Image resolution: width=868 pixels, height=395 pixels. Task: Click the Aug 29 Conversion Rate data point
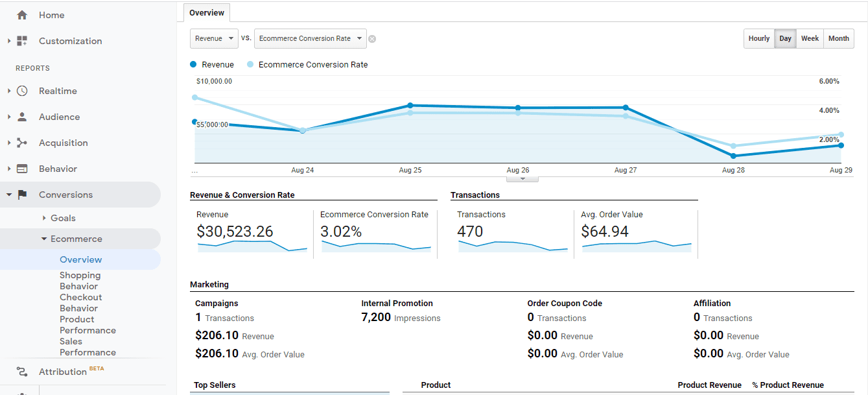[x=841, y=134]
